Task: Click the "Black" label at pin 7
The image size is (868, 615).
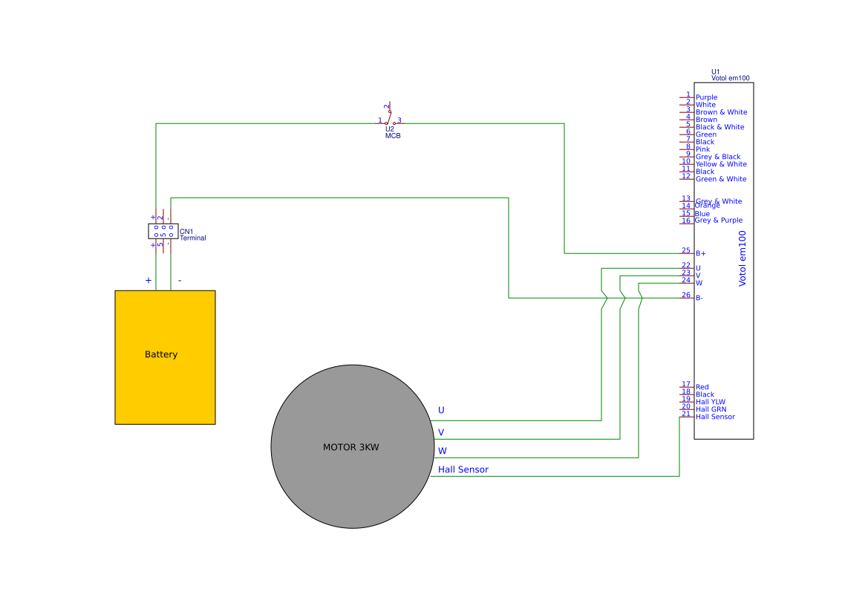Action: coord(705,143)
